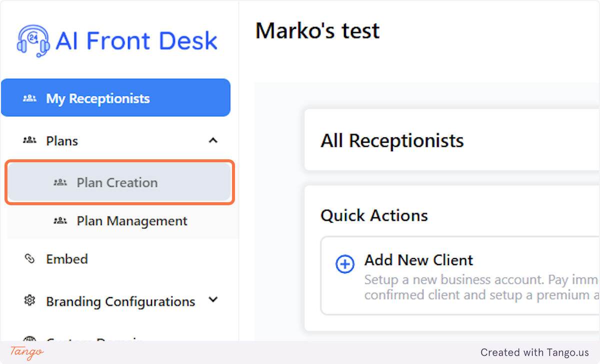Collapse the Plans section chevron
The image size is (600, 364).
[x=214, y=140]
